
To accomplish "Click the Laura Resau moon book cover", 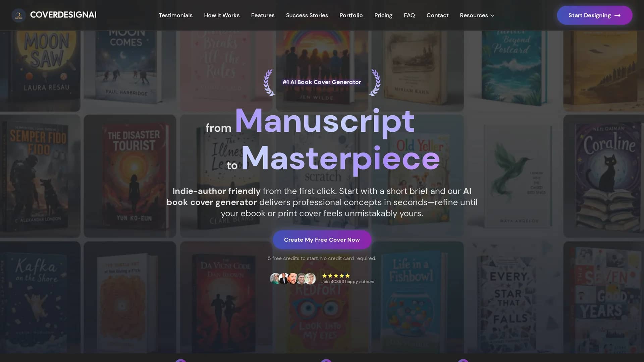I will 40,71.
